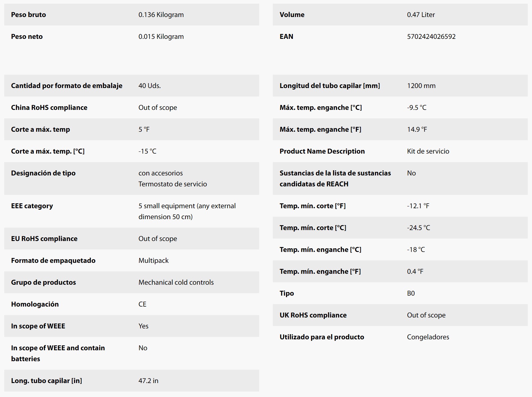Click the Kit de servicio product description
This screenshot has height=397, width=532.
[x=428, y=151]
